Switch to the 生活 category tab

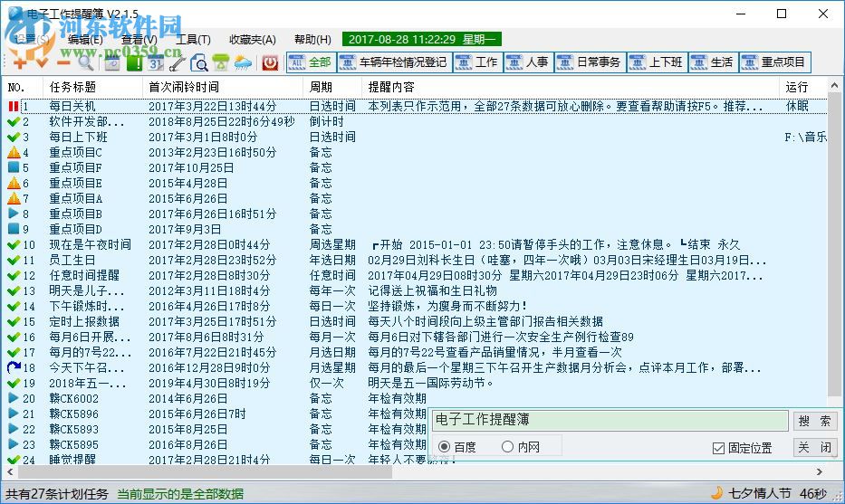click(714, 62)
